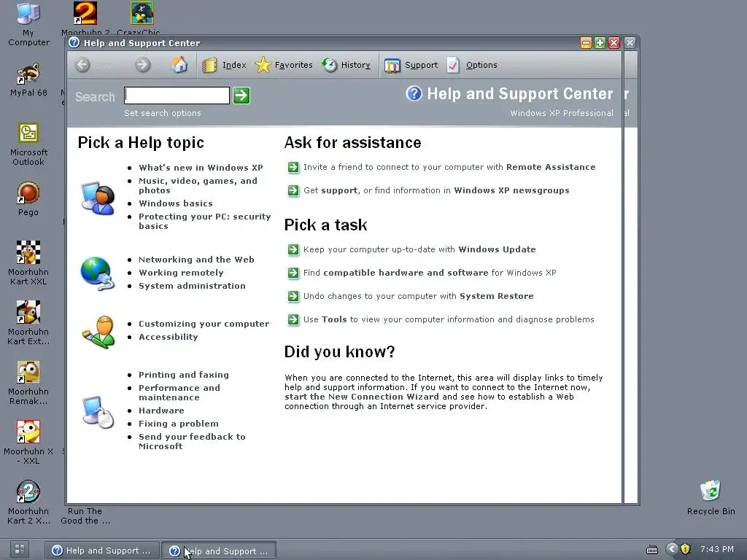
Task: Click the computer and mouse hardware icon
Action: pyautogui.click(x=98, y=412)
